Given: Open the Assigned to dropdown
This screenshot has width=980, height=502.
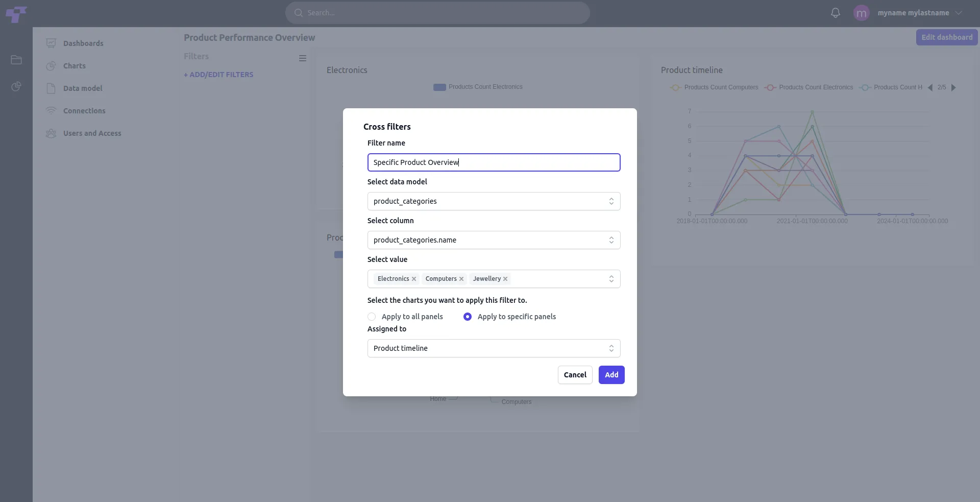Looking at the screenshot, I should tap(494, 348).
